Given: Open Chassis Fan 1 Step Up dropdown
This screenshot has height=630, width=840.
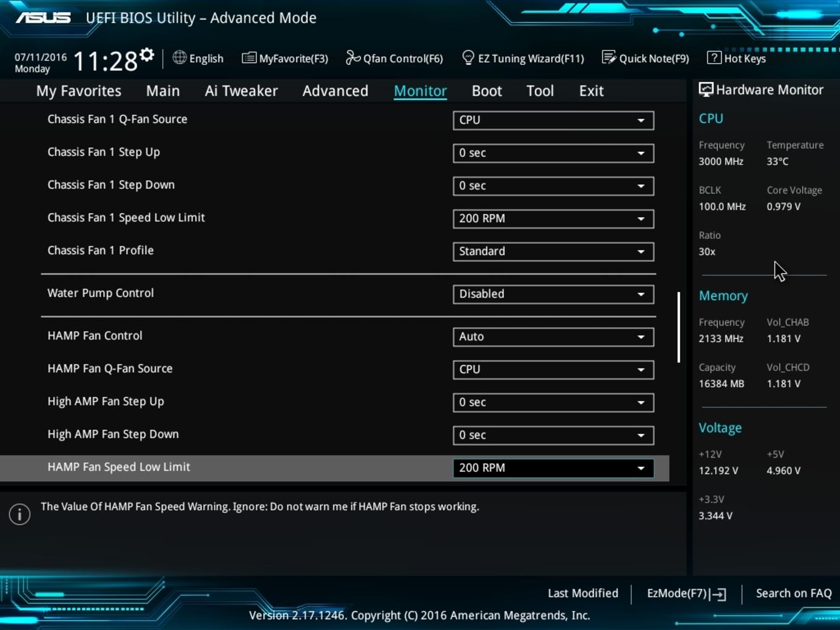Looking at the screenshot, I should 553,153.
